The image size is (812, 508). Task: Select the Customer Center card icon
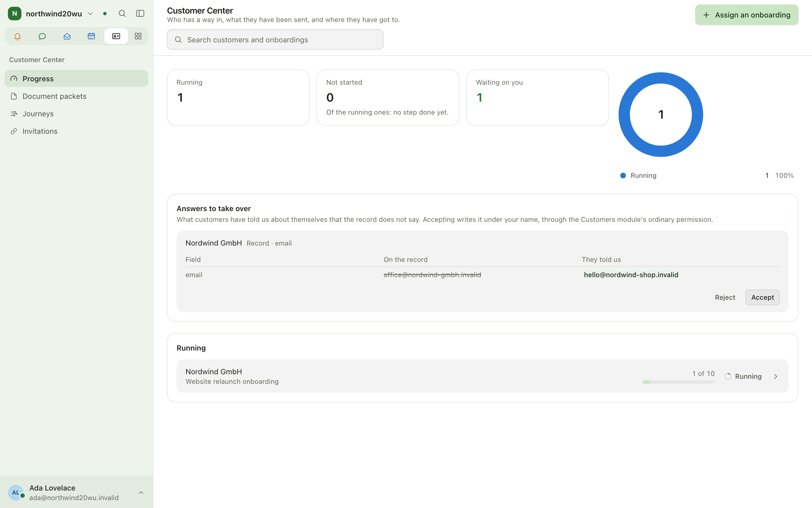point(116,36)
